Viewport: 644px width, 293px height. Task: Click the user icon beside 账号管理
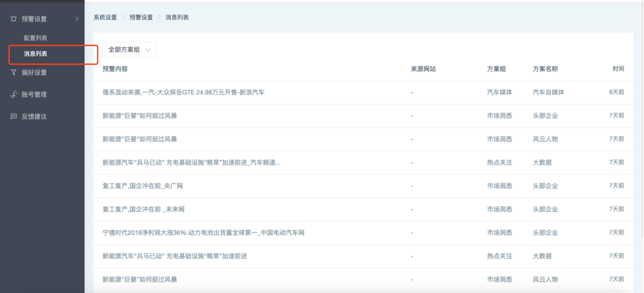click(x=14, y=95)
